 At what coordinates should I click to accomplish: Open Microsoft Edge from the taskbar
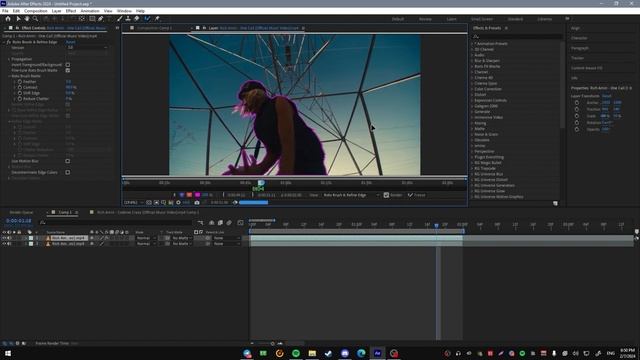pyautogui.click(x=361, y=353)
